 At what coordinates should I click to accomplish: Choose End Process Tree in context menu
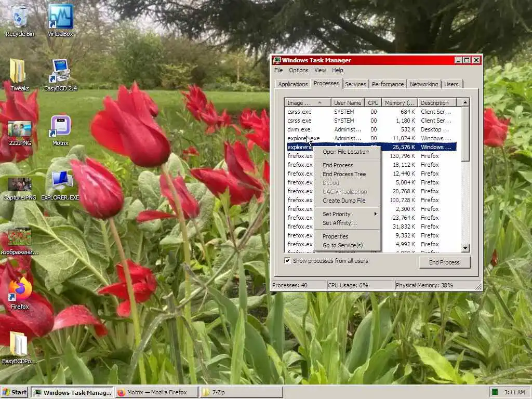click(347, 174)
